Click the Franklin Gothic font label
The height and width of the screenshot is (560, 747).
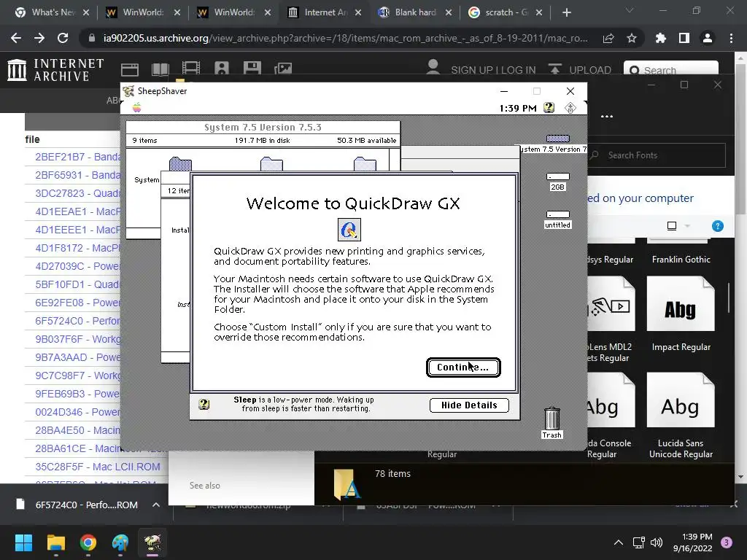681,260
